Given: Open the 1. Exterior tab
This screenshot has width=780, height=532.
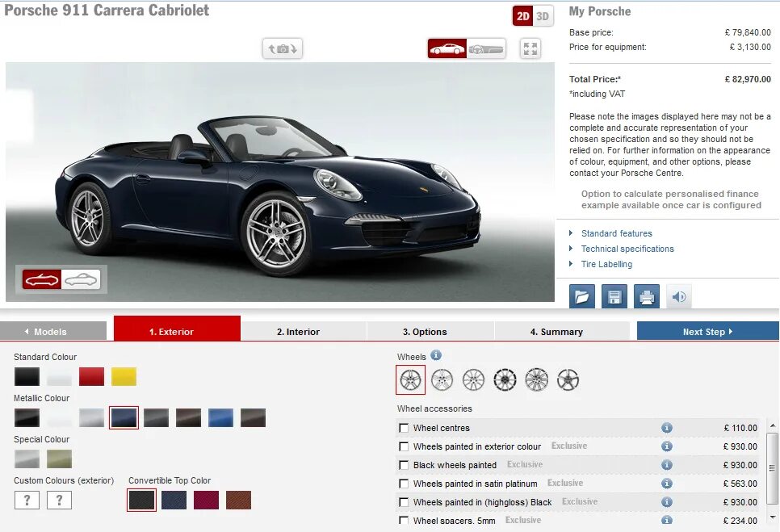Looking at the screenshot, I should 177,328.
